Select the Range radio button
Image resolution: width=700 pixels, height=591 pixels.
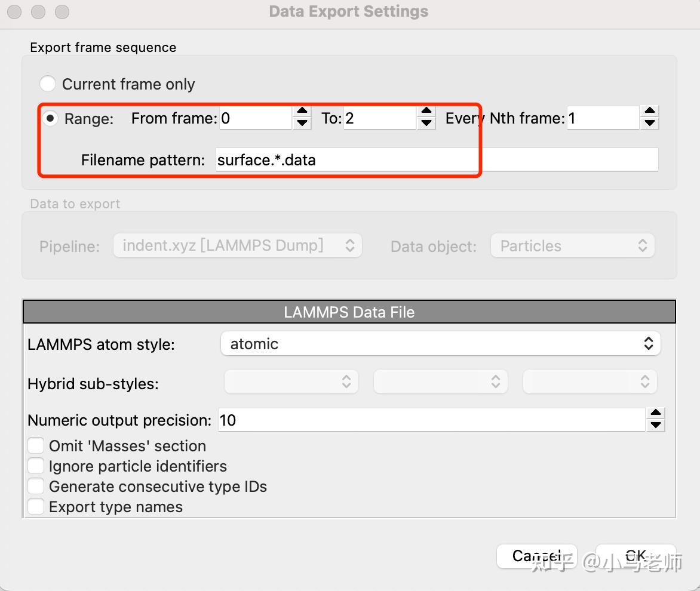click(x=50, y=118)
